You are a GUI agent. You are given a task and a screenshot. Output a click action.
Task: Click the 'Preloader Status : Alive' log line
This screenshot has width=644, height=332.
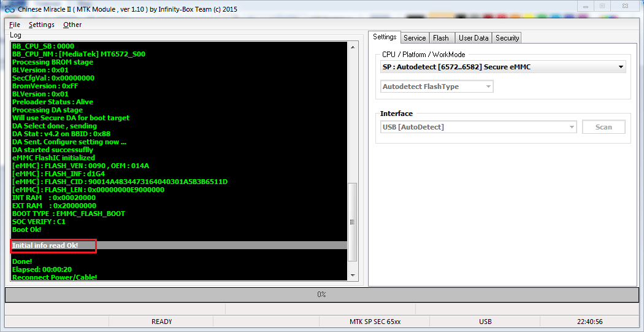(x=53, y=102)
